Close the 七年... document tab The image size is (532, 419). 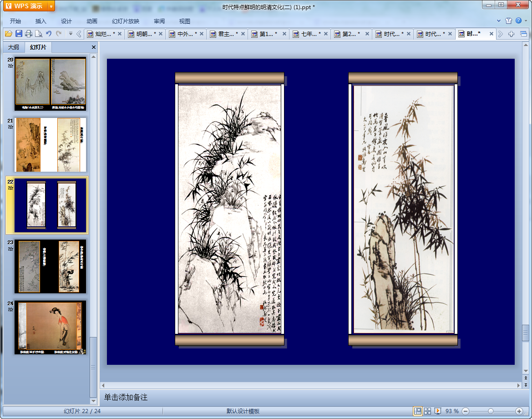(326, 34)
